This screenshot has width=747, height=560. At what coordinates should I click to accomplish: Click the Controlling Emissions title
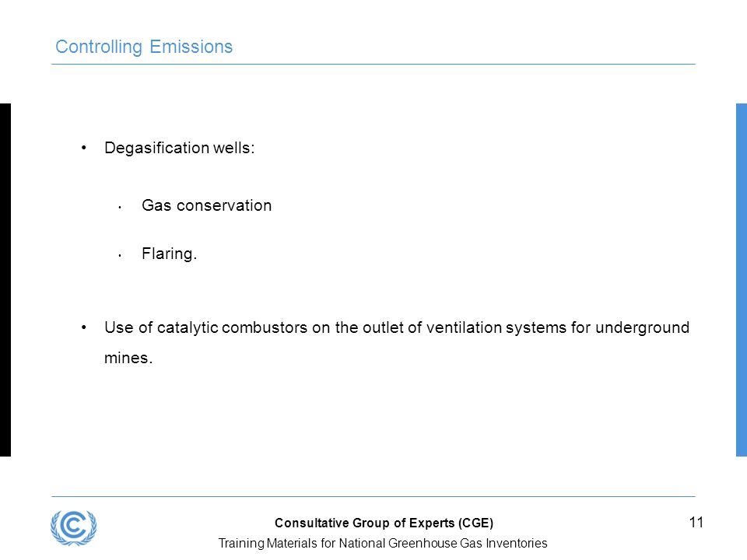click(144, 47)
